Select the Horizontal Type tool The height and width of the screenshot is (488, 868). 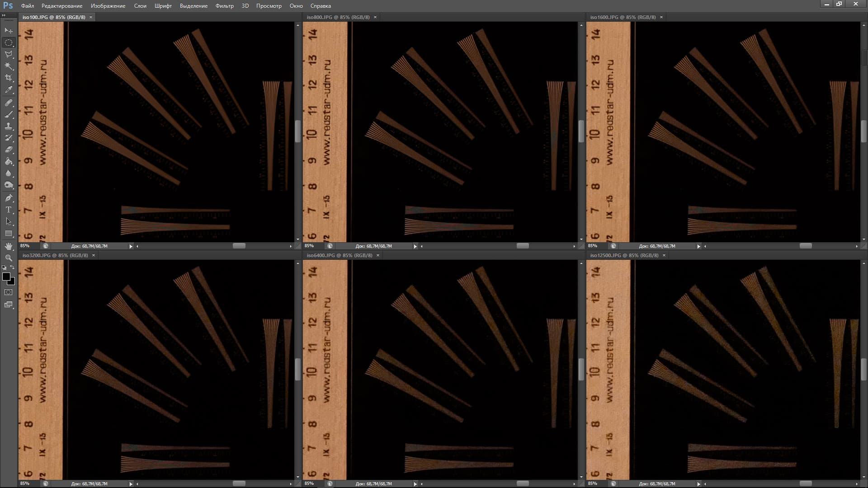[x=9, y=210]
